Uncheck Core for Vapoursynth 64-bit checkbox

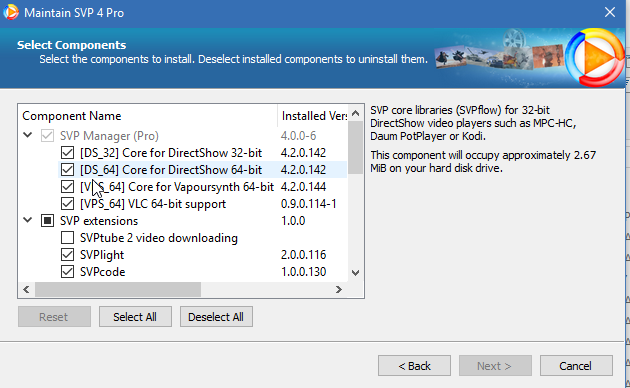click(x=67, y=187)
